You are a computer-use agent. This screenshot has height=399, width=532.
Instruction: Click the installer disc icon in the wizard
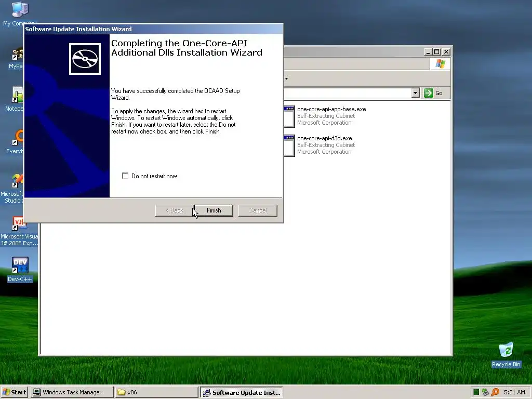[x=85, y=59]
